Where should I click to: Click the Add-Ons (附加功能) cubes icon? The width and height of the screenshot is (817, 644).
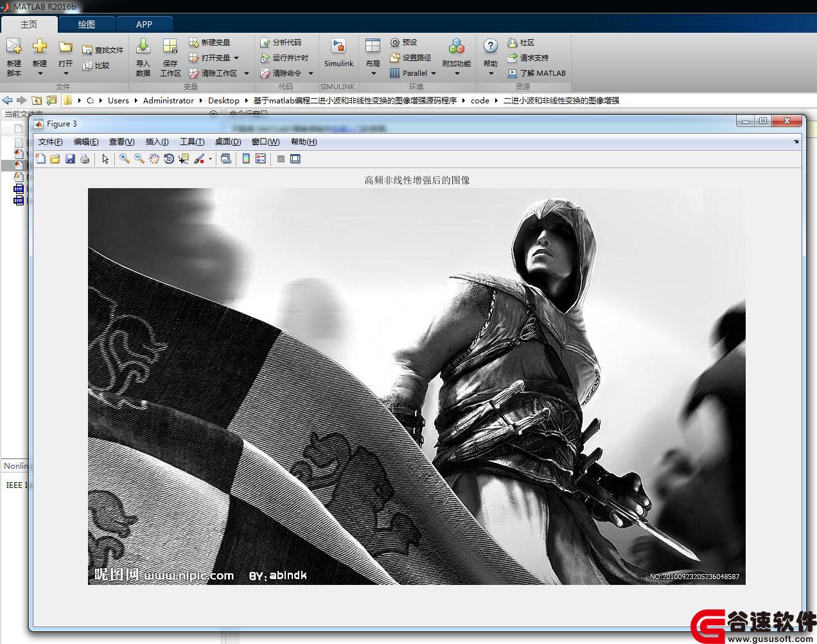click(457, 46)
